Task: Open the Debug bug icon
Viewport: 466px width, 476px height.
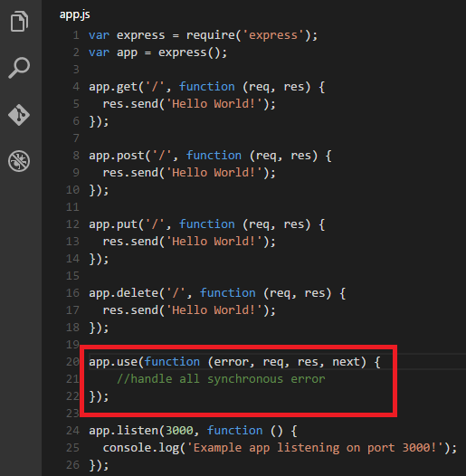Action: [x=19, y=161]
